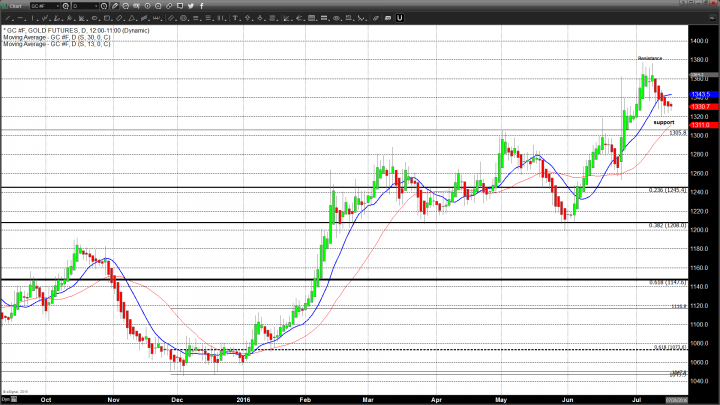The image size is (720, 405).
Task: Click Moving Average 13 study label
Action: tap(57, 44)
